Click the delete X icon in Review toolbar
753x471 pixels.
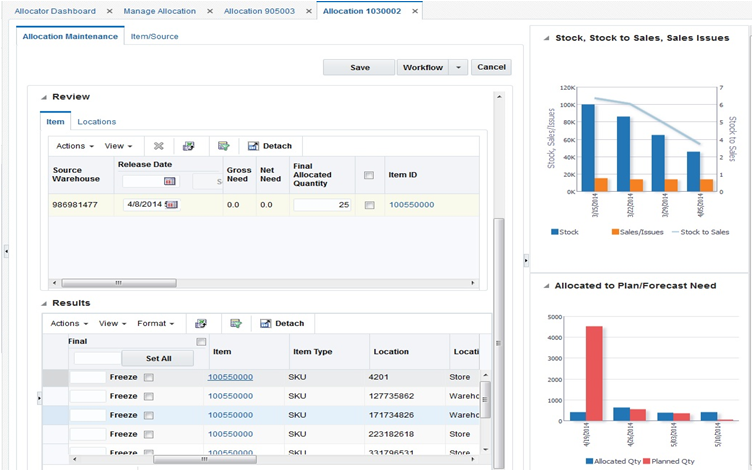(x=158, y=146)
